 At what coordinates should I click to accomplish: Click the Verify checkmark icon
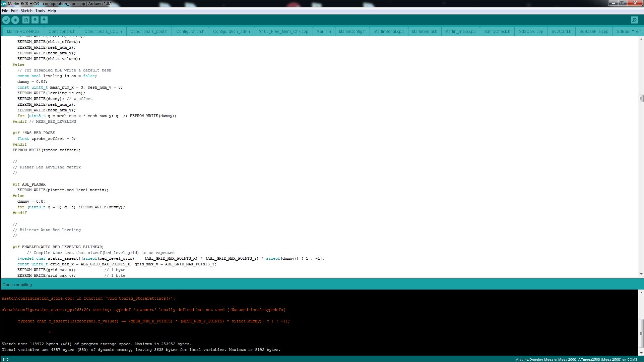[x=6, y=20]
